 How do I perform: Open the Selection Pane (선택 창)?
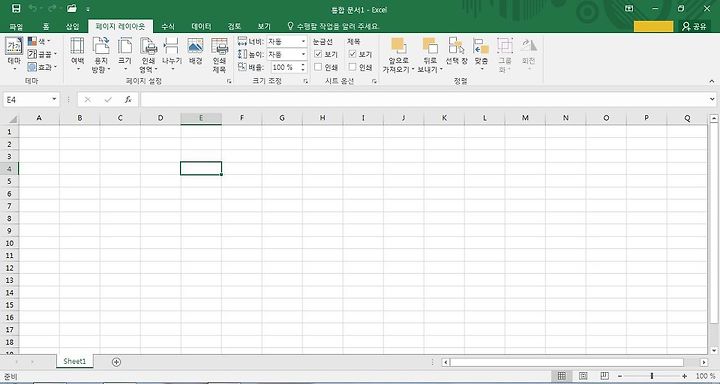(456, 51)
